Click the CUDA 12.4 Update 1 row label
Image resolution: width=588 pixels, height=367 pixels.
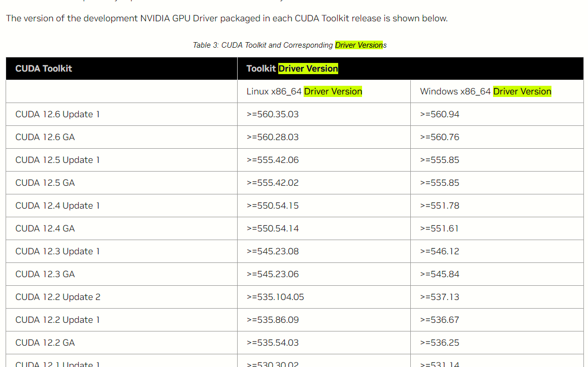(57, 206)
